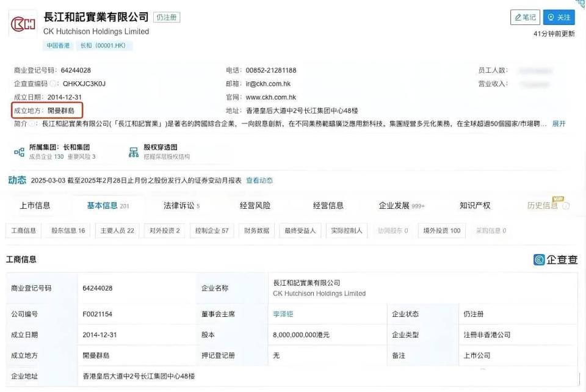Image resolution: width=586 pixels, height=392 pixels.
Task: Click phone number 00852-21281188
Action: 271,70
